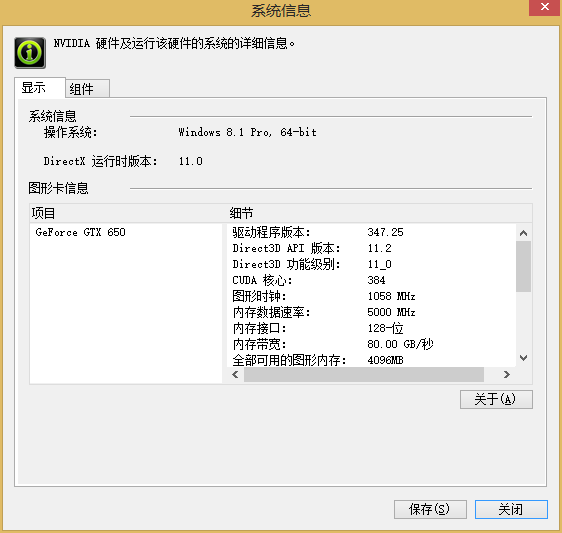Select the 显示 tab
Image resolution: width=562 pixels, height=533 pixels.
click(40, 87)
